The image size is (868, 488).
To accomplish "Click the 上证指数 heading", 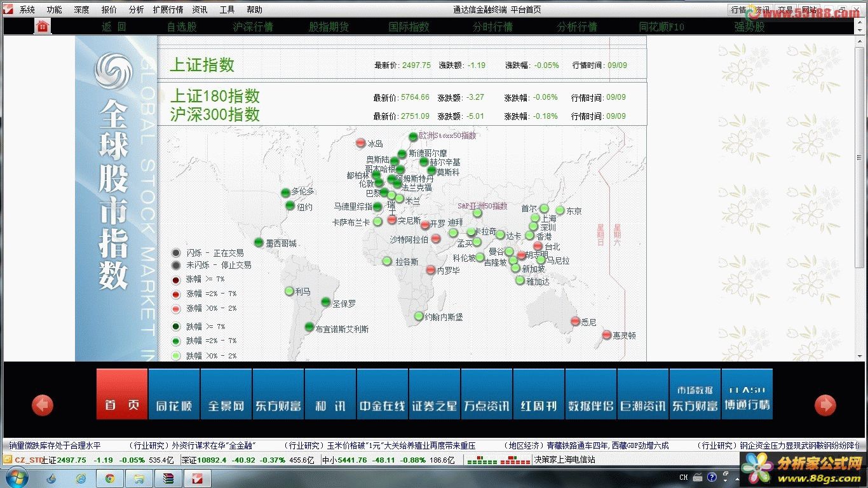I will click(202, 65).
